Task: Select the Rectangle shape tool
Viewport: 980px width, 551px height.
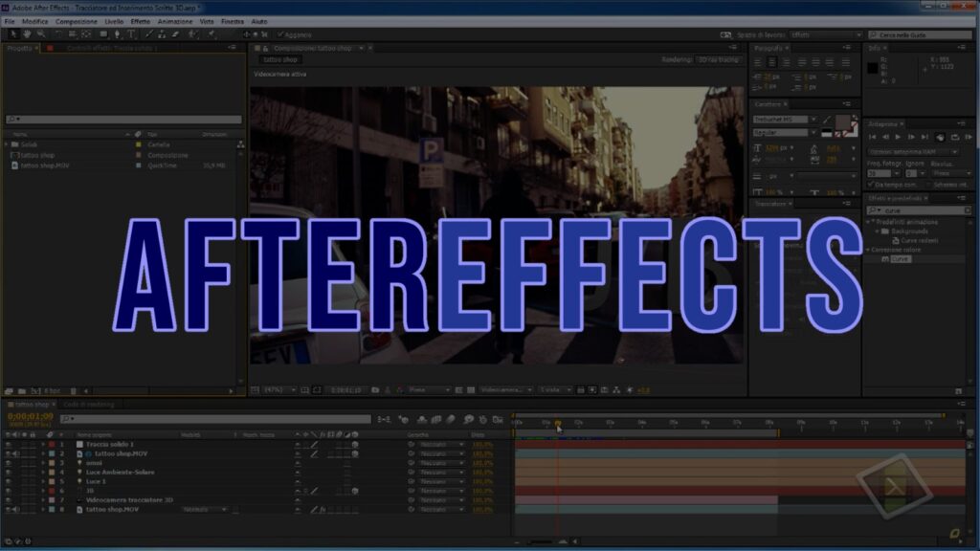Action: pos(103,34)
